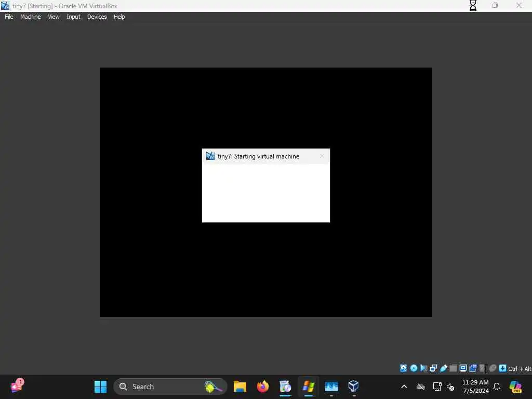Click the shared folders status icon
Screen dimensions: 532x399
[453, 368]
